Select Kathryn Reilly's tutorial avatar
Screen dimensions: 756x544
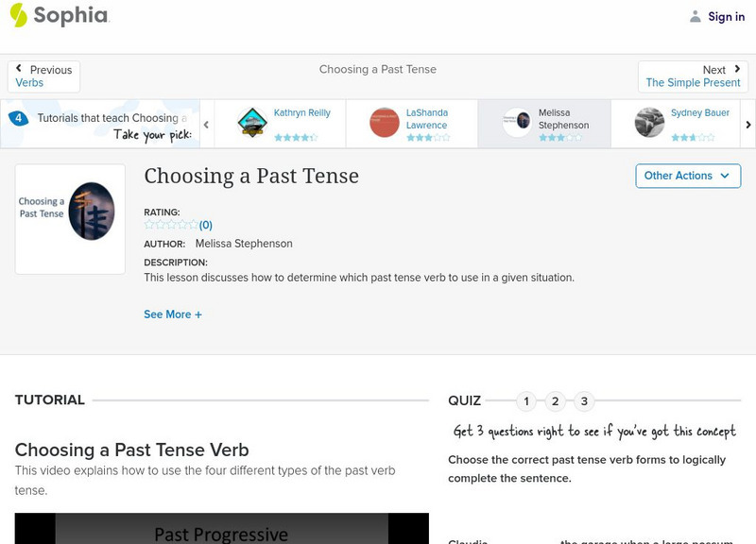(x=250, y=120)
